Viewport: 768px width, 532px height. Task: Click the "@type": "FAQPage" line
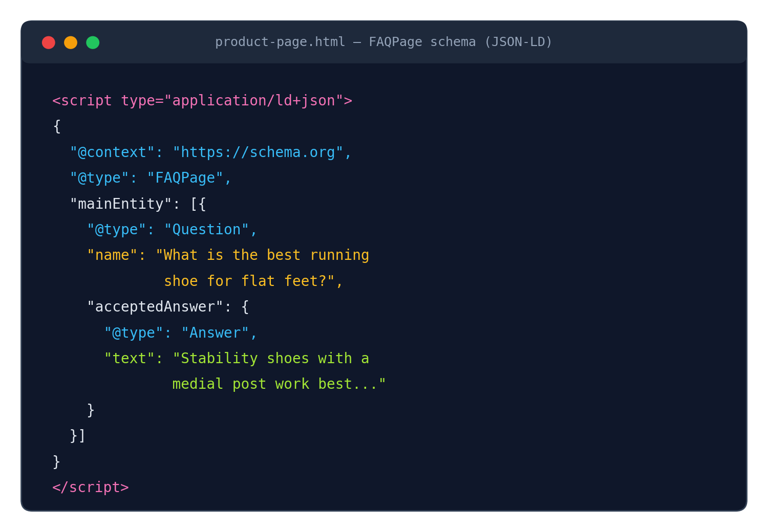[151, 178]
